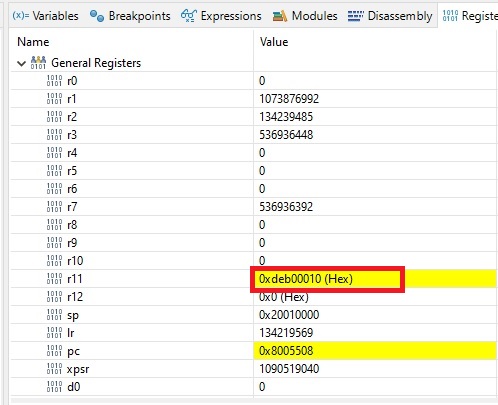Click the Value column header
Viewport: 498px width, 405px height.
tap(274, 42)
